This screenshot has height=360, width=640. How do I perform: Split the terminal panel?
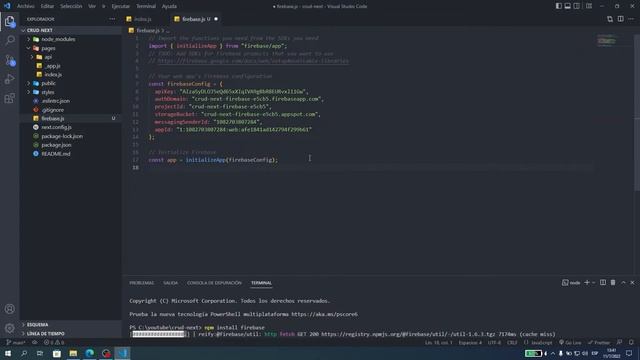(x=603, y=282)
